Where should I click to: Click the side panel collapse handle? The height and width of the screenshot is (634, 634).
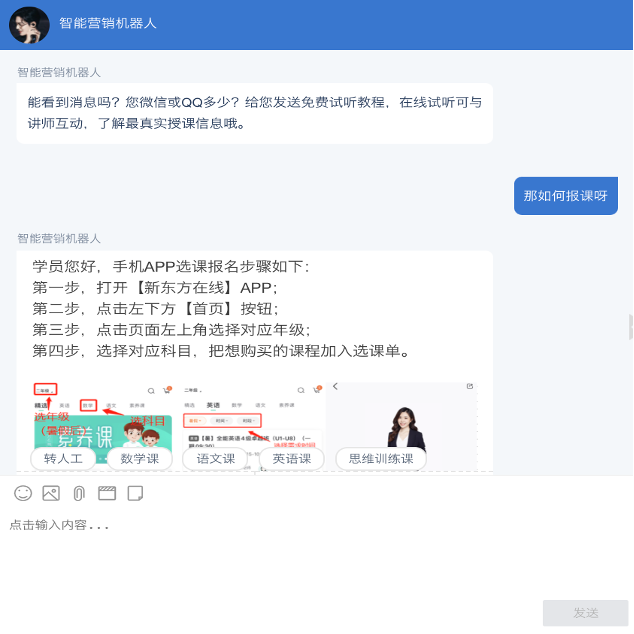click(631, 327)
